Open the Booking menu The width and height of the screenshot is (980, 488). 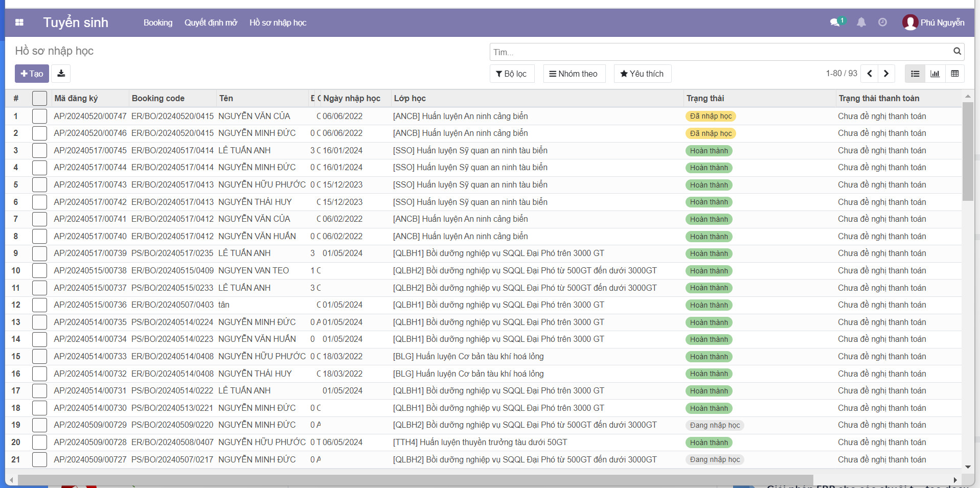point(158,22)
